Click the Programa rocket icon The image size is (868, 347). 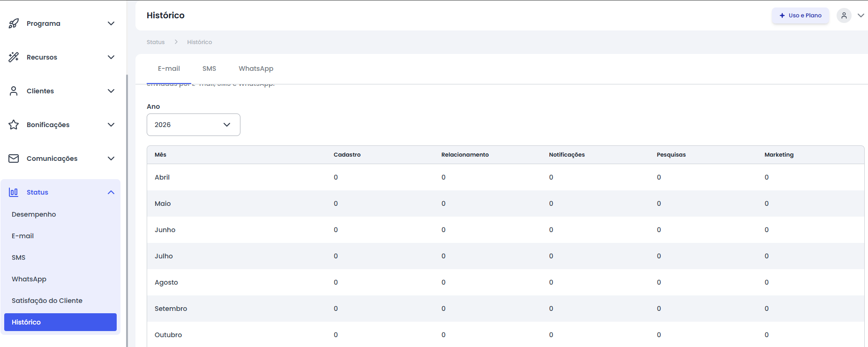tap(14, 23)
